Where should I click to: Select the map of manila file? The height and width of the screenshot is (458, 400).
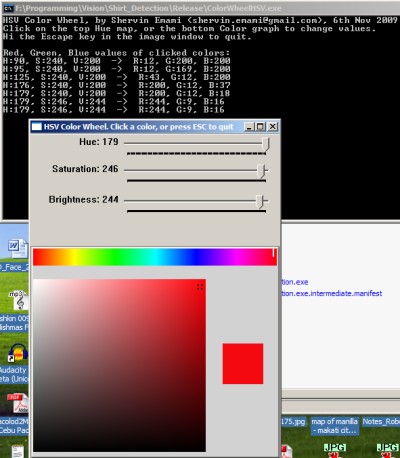pyautogui.click(x=334, y=426)
